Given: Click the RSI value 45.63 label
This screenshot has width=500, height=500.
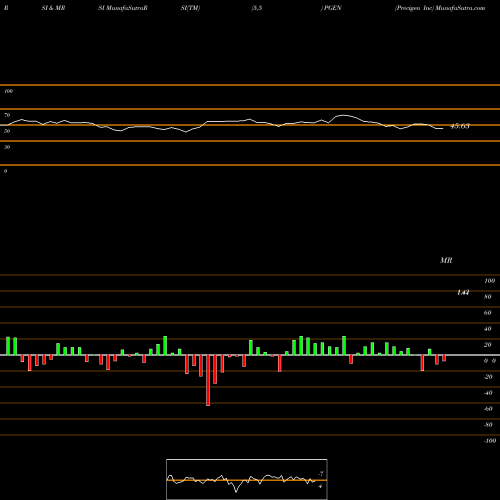Looking at the screenshot, I should pos(460,126).
